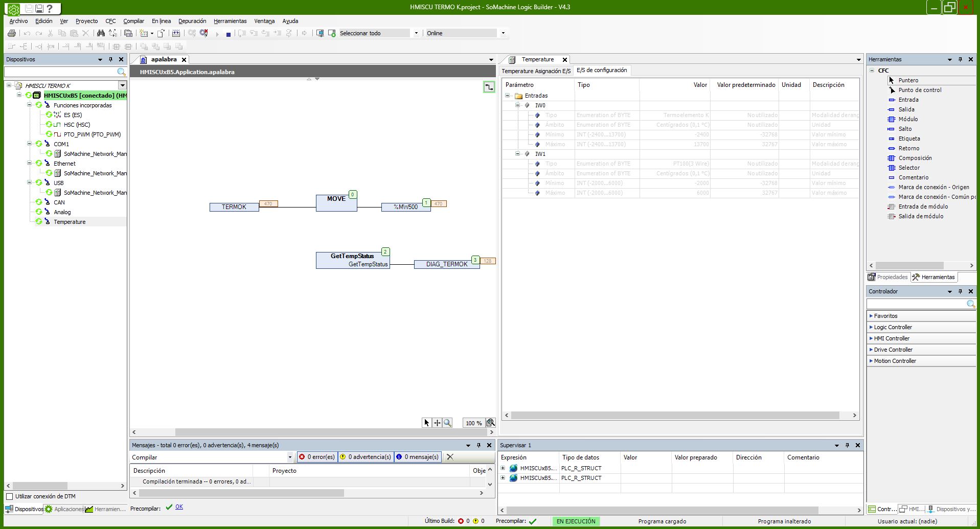980x529 pixels.
Task: Click the CFC editor horizontal scrollbar
Action: pyautogui.click(x=312, y=432)
